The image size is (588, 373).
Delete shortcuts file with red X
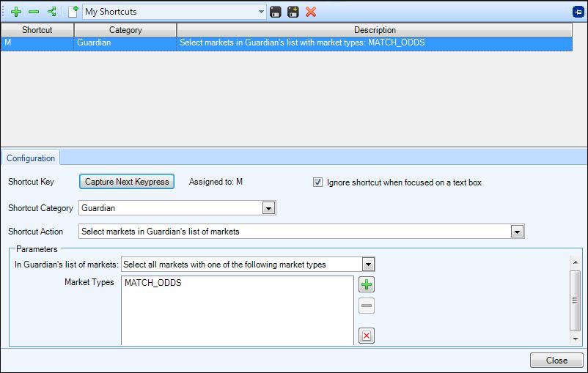(x=311, y=12)
